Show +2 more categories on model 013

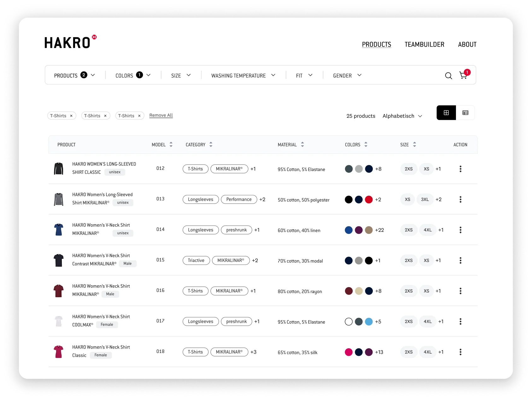tap(262, 199)
